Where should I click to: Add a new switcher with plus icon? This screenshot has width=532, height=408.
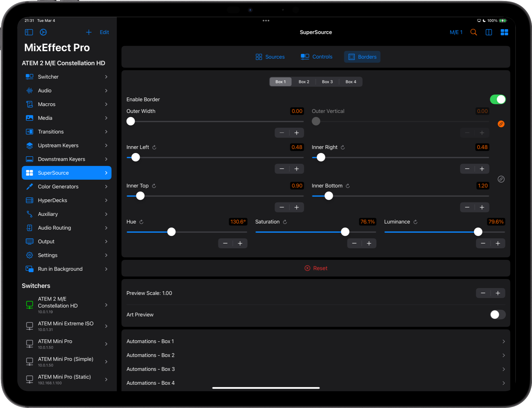coord(89,32)
